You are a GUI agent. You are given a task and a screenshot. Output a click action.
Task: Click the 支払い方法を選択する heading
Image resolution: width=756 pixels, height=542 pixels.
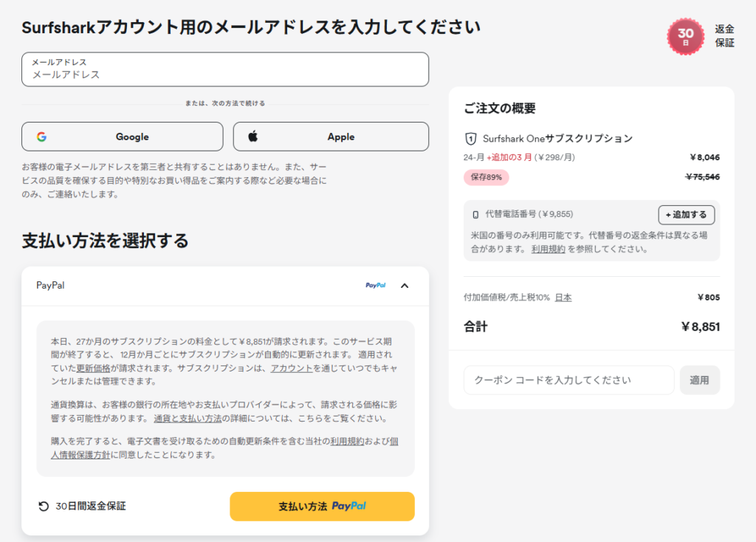pyautogui.click(x=105, y=241)
